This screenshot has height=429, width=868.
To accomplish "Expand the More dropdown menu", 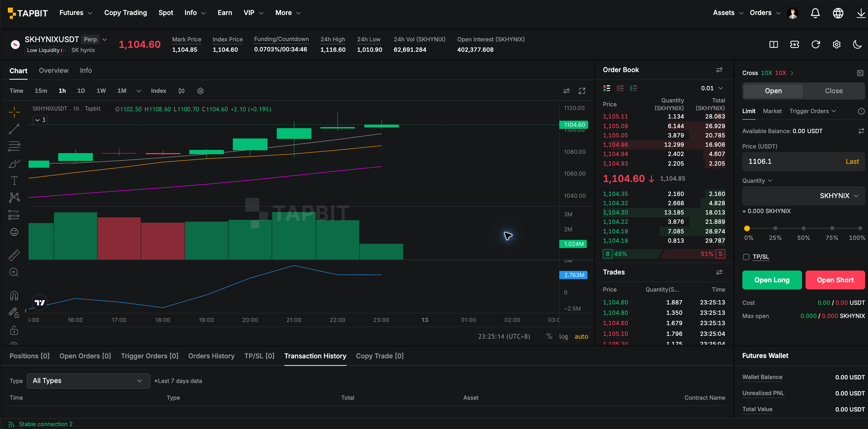I will coord(288,13).
